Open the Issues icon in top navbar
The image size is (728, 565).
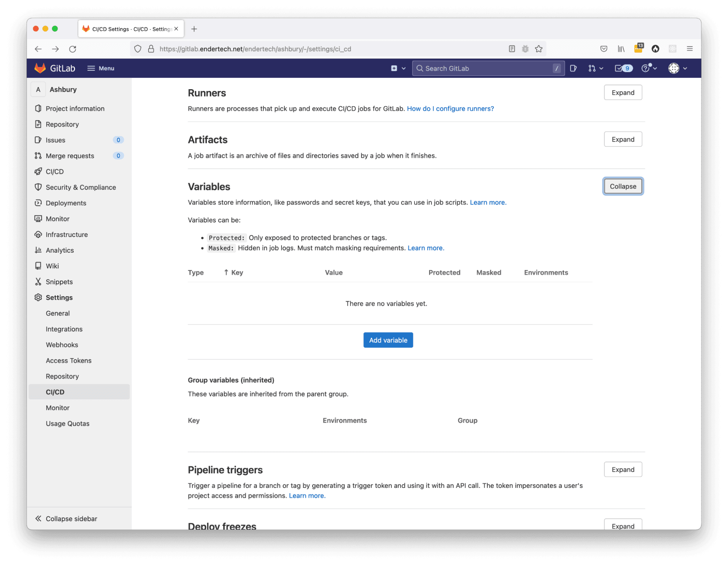click(x=573, y=68)
